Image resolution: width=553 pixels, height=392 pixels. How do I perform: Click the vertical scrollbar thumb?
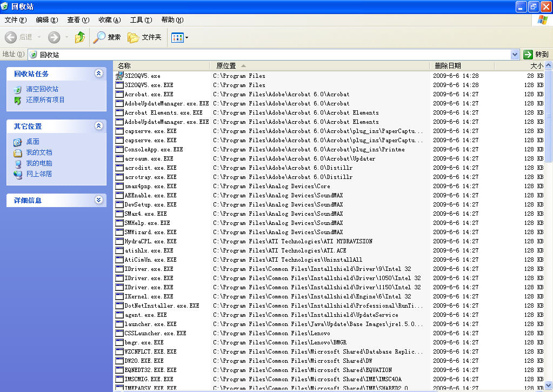pyautogui.click(x=549, y=115)
